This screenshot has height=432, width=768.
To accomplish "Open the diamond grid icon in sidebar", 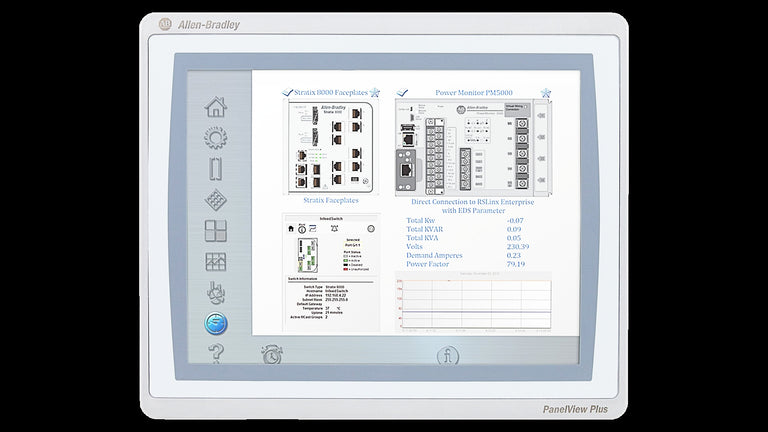I will 216,200.
